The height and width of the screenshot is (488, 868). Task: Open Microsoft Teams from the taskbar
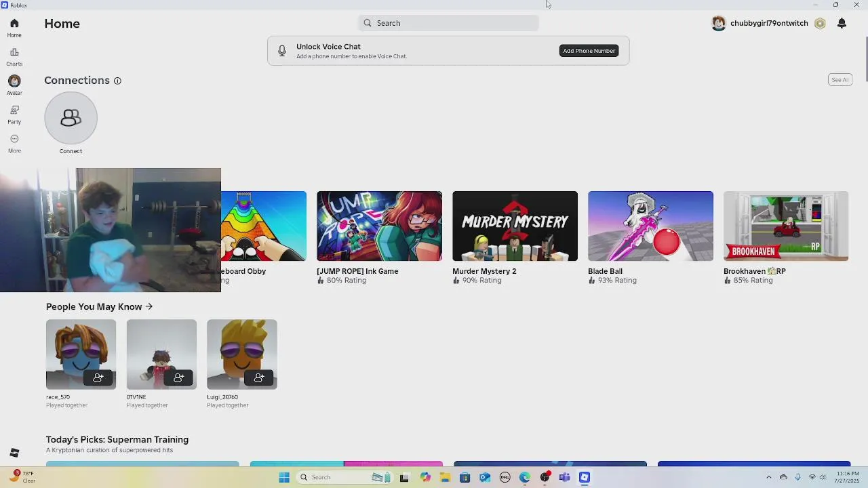564,477
